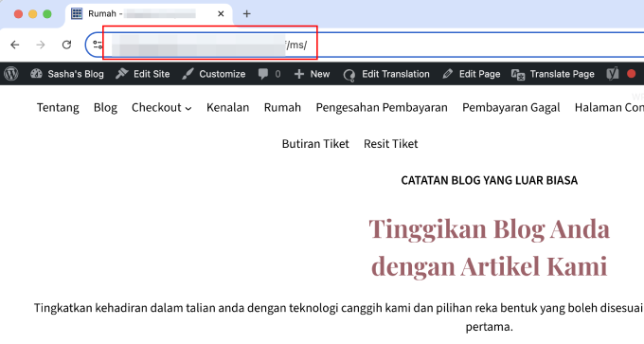
Task: Open the Yoast SEO icon in the admin bar
Action: coord(613,74)
